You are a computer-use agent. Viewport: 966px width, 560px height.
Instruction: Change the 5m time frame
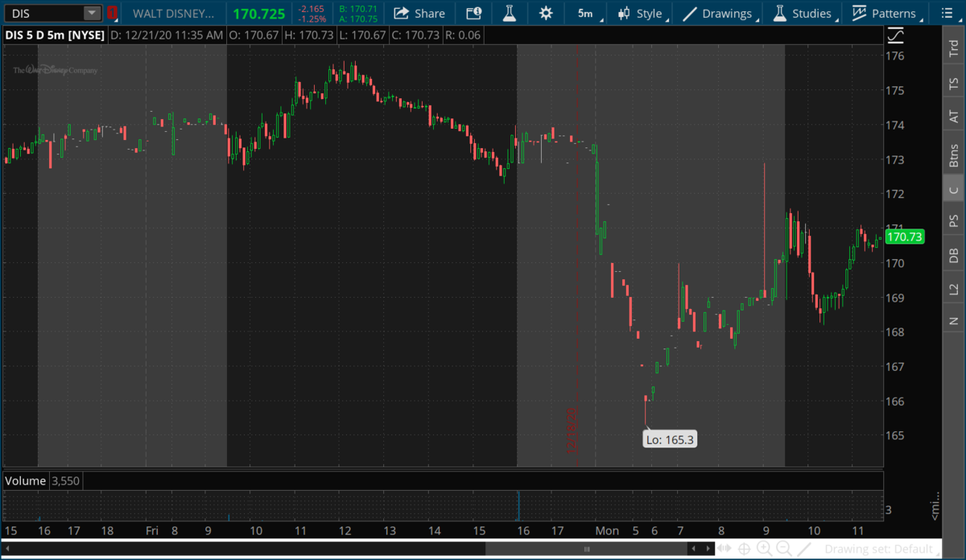pos(585,14)
